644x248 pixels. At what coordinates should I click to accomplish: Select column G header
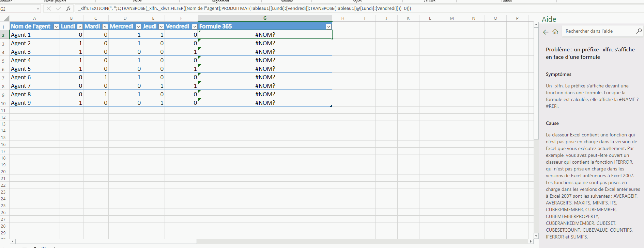pos(265,18)
